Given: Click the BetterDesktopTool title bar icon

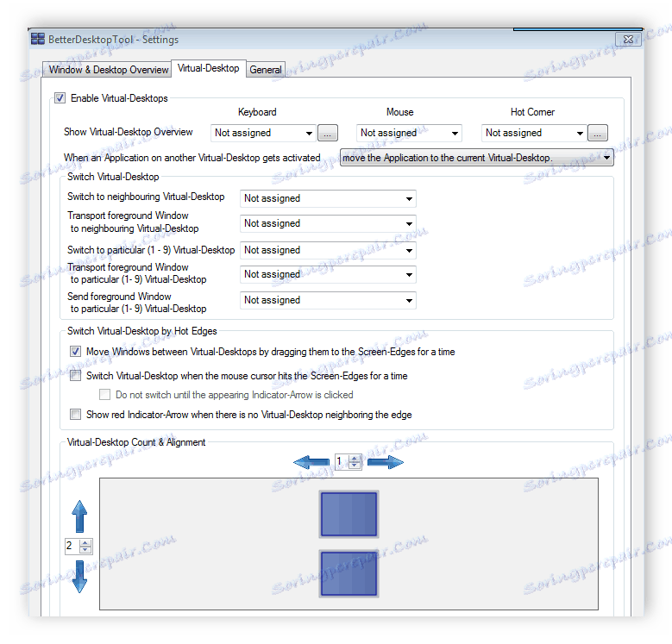Looking at the screenshot, I should coord(38,39).
